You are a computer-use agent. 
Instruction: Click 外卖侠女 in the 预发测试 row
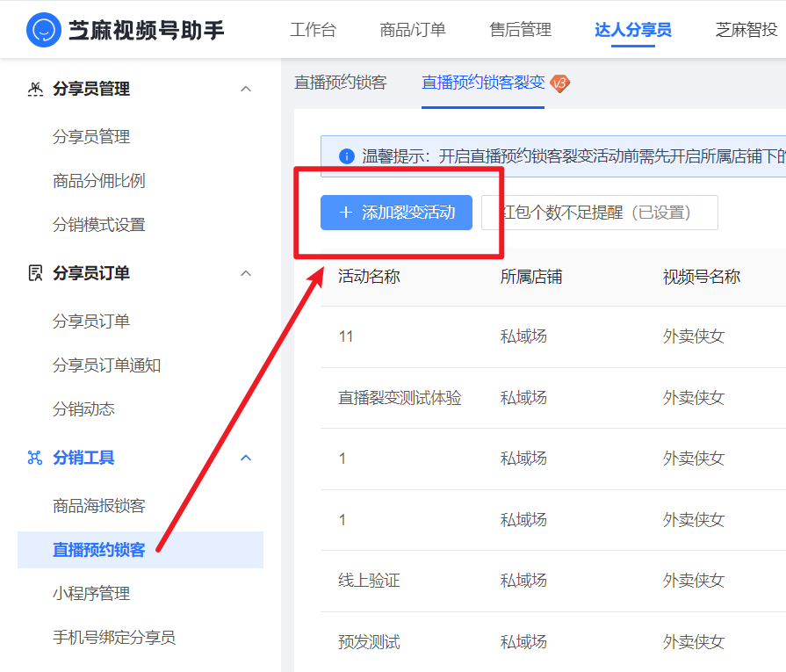point(694,642)
